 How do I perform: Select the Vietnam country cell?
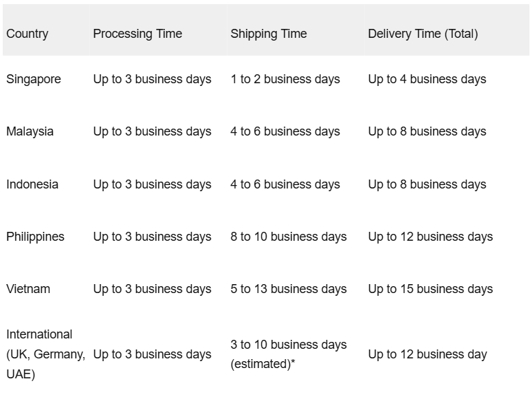tap(28, 289)
